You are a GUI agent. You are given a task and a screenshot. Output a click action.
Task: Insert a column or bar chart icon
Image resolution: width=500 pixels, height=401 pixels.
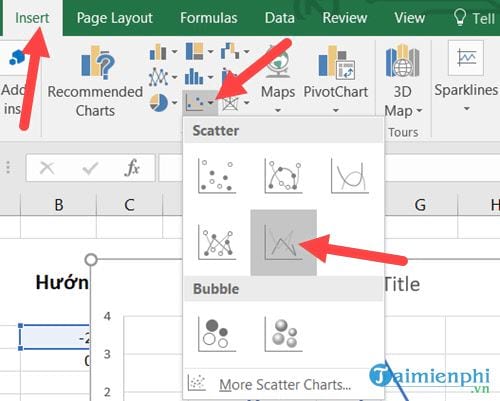(x=158, y=52)
